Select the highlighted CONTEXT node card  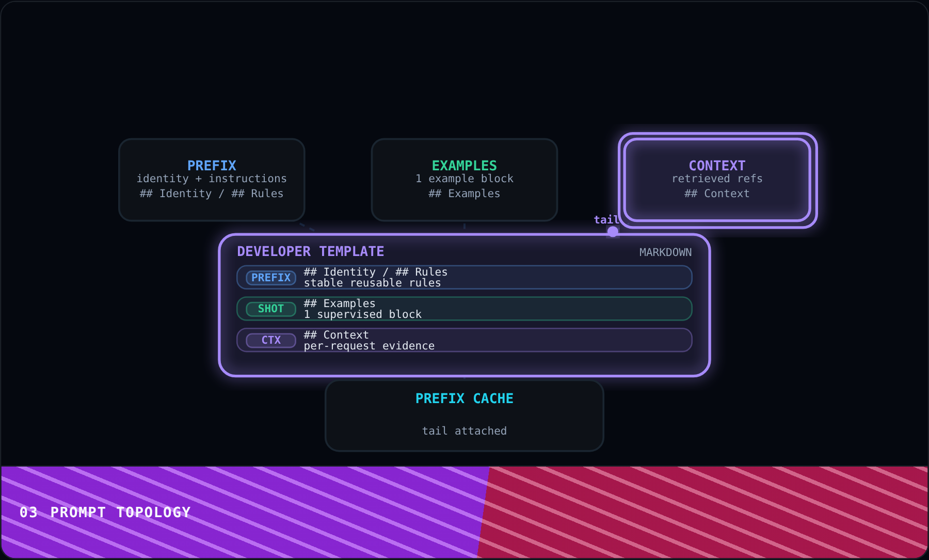717,180
